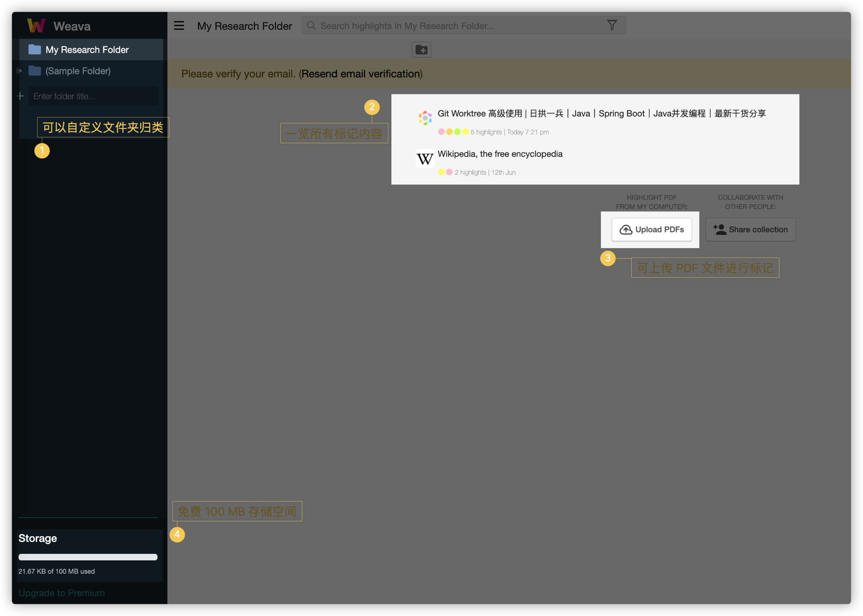This screenshot has width=863, height=616.
Task: Click pink highlight dot of Git Worktree
Action: (441, 132)
